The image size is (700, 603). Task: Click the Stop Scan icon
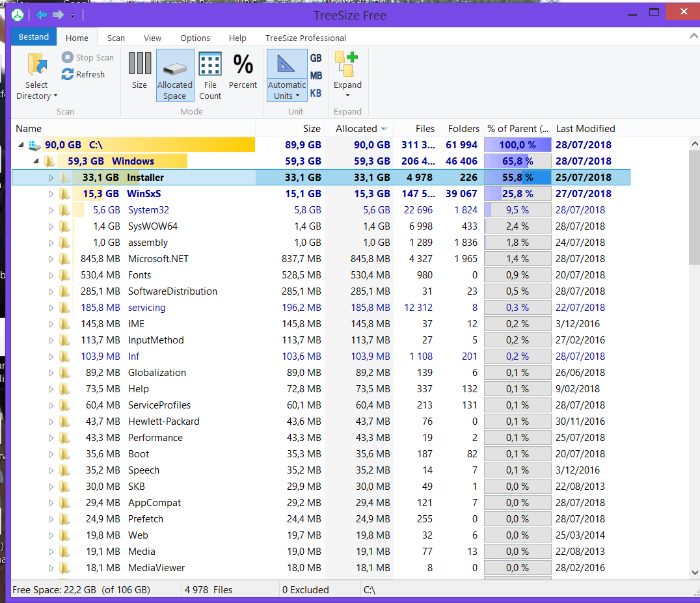(x=68, y=57)
